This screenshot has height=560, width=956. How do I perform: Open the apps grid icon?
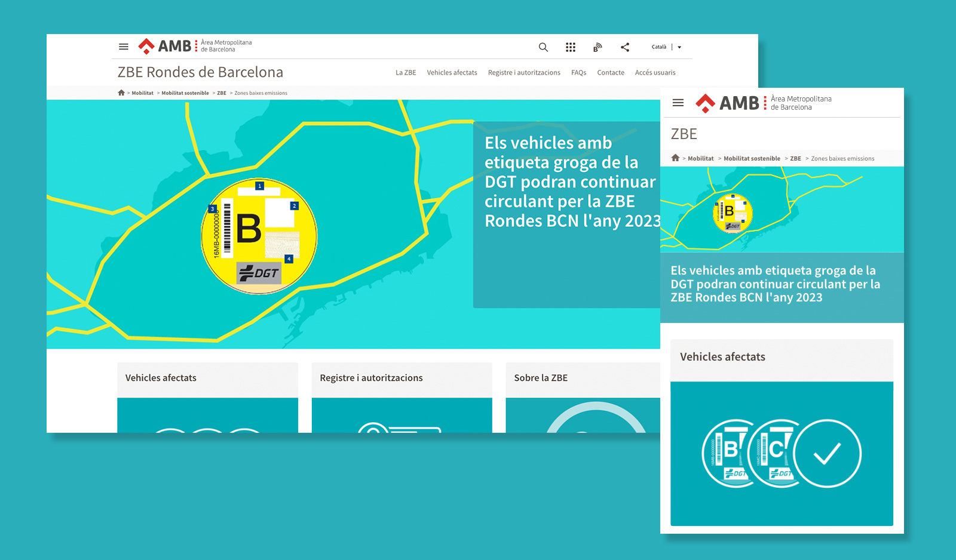(571, 47)
